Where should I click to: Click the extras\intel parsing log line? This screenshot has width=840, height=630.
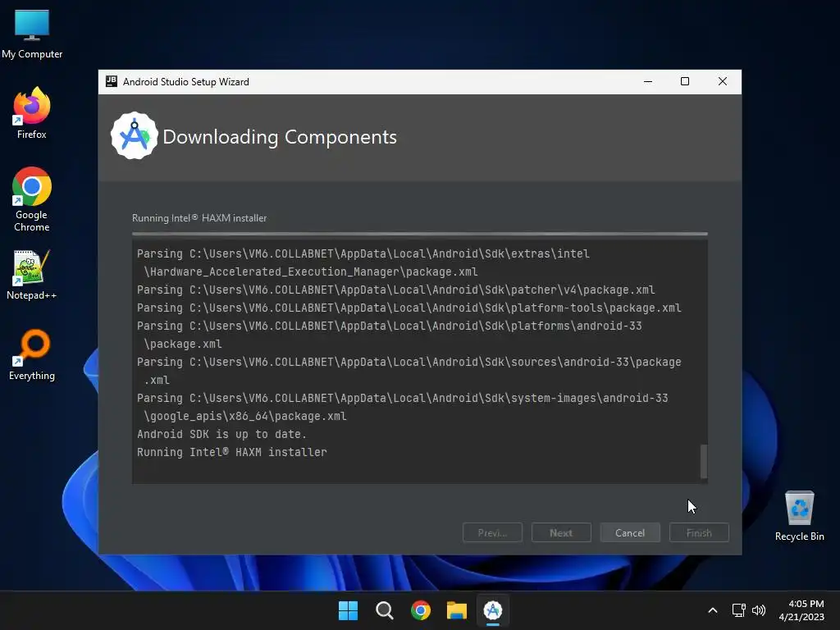point(363,262)
